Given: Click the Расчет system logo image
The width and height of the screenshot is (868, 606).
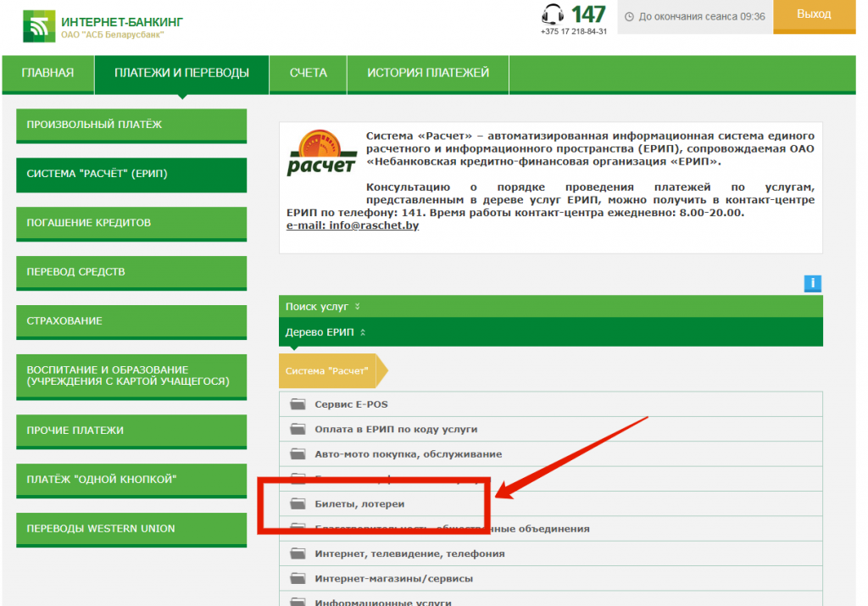Looking at the screenshot, I should pyautogui.click(x=321, y=153).
